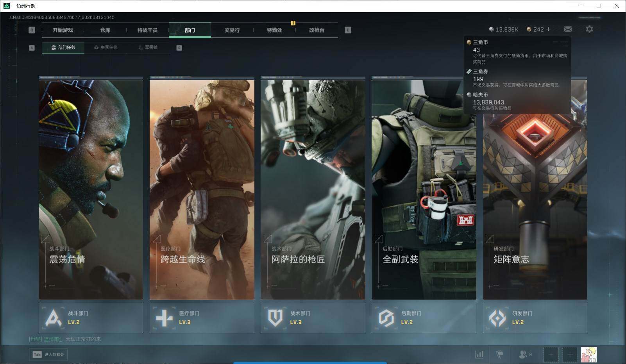The height and width of the screenshot is (364, 626).
Task: Click the 医疗部门 LV.3 panel
Action: tap(202, 318)
